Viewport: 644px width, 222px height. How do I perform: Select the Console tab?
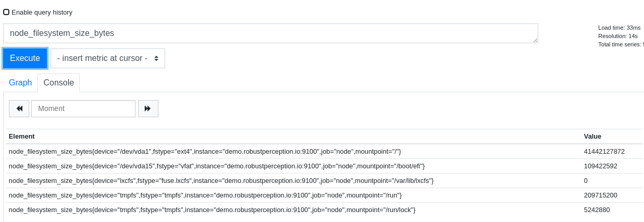pyautogui.click(x=59, y=82)
